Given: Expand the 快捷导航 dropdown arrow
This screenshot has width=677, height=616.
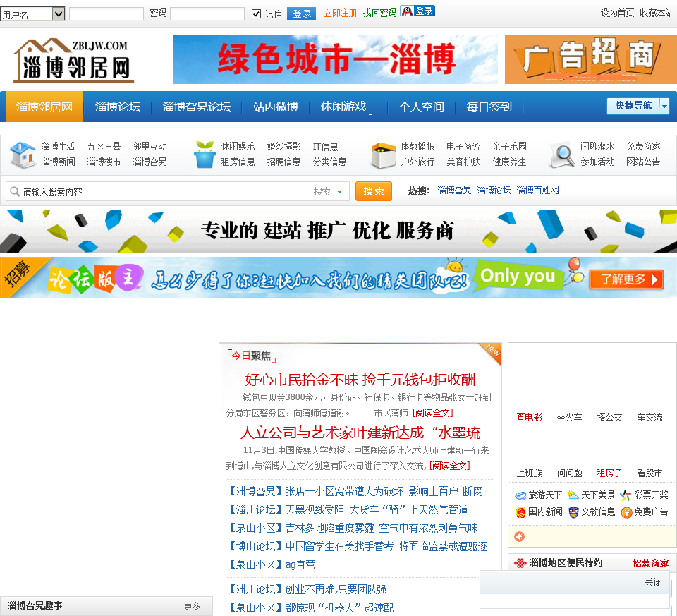Looking at the screenshot, I should click(664, 106).
